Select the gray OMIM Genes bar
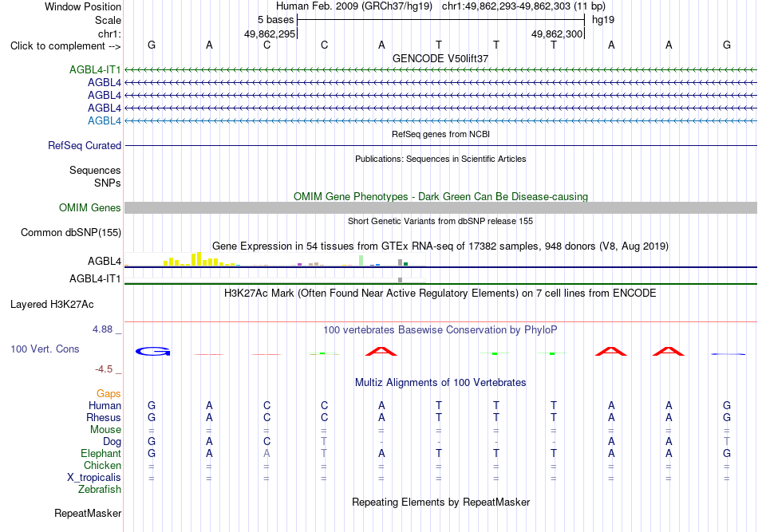 tap(440, 207)
